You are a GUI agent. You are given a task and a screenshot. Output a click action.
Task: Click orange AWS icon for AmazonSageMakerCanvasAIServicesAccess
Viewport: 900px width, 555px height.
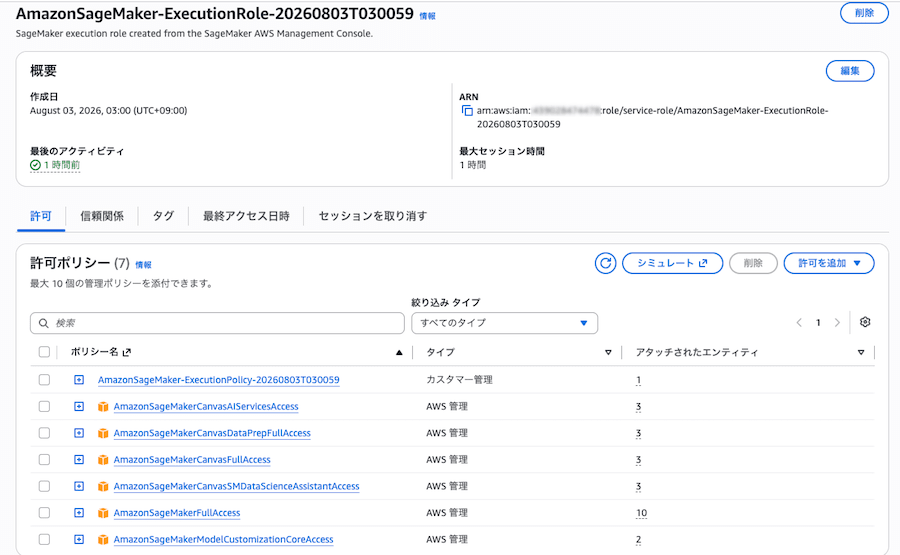pyautogui.click(x=103, y=407)
